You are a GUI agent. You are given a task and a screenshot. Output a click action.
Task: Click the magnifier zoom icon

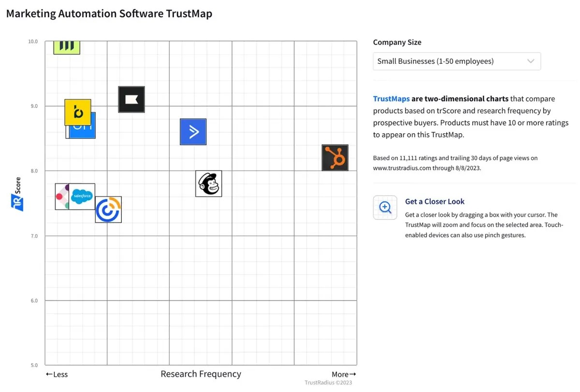[x=385, y=208]
